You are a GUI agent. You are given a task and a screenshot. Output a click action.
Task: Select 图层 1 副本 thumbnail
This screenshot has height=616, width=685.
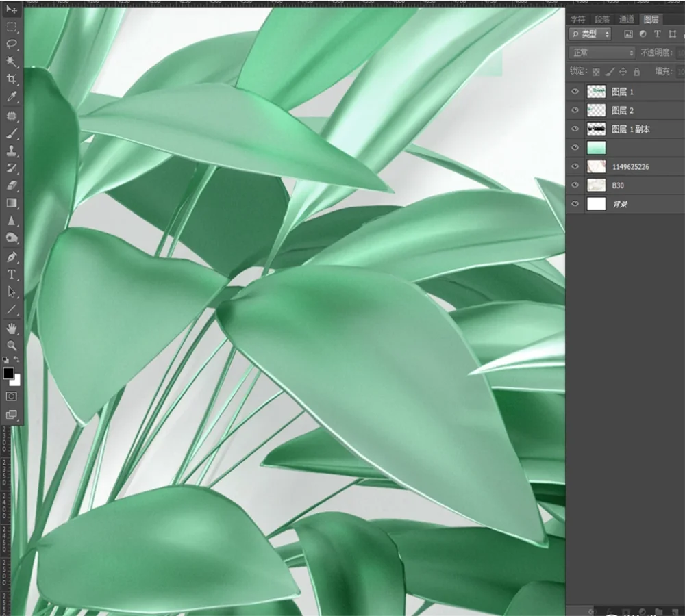[597, 129]
